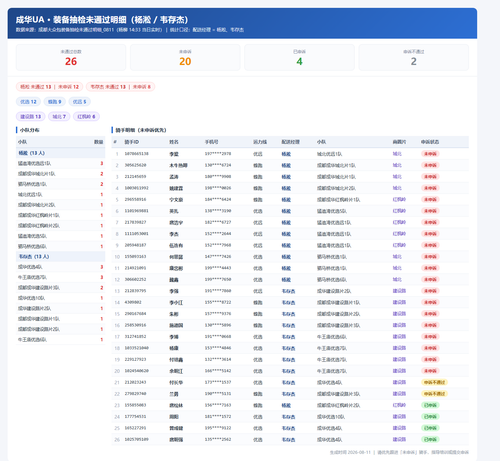Click the 成华UA 装备抽检未通过明细 page title

[x=102, y=20]
